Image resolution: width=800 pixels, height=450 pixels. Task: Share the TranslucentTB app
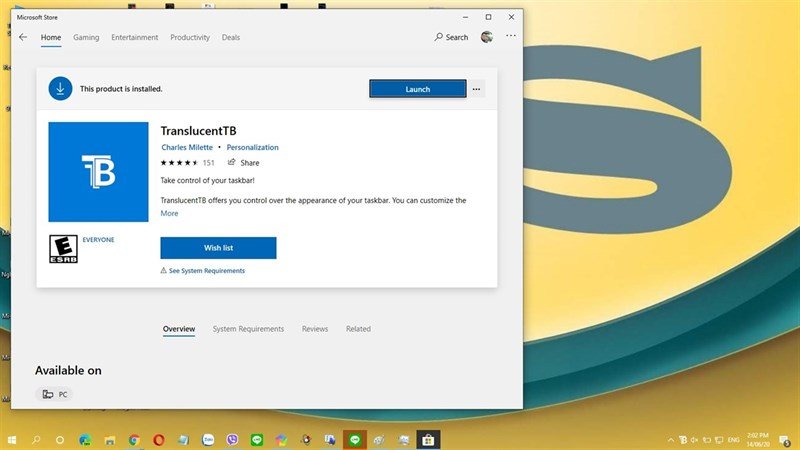click(243, 163)
